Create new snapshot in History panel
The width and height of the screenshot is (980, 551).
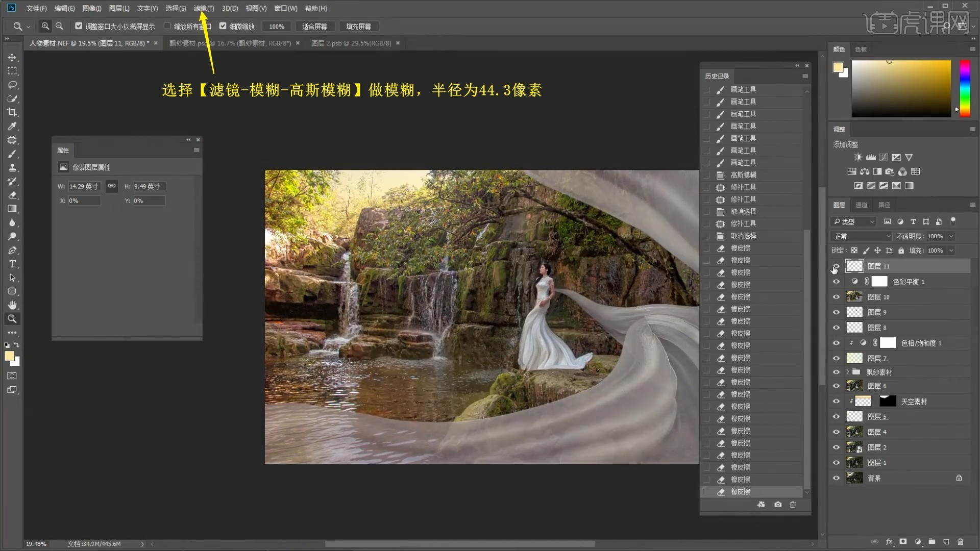coord(777,505)
